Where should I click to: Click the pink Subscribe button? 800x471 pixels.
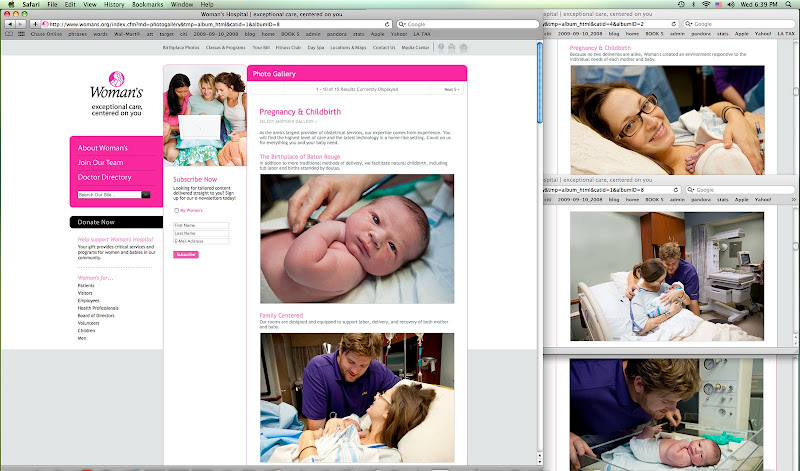(x=186, y=255)
